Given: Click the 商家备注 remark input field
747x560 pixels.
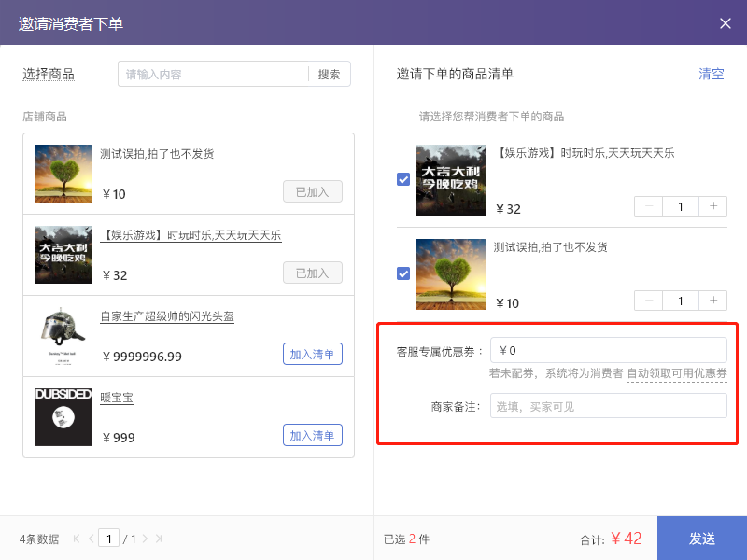Looking at the screenshot, I should (609, 406).
